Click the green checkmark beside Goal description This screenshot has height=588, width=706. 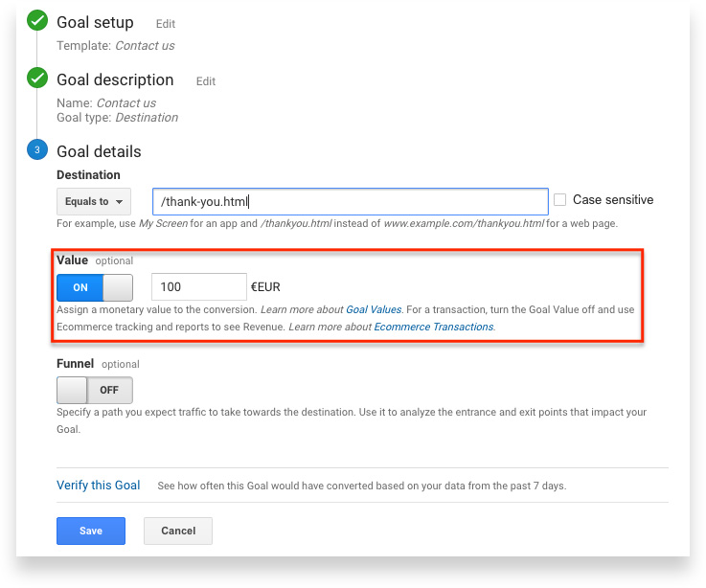coord(37,78)
